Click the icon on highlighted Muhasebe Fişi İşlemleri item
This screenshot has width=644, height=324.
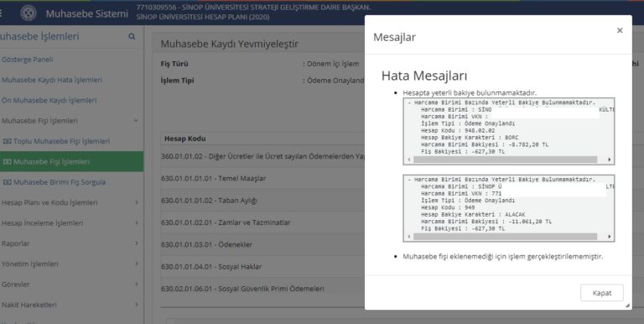[7, 162]
